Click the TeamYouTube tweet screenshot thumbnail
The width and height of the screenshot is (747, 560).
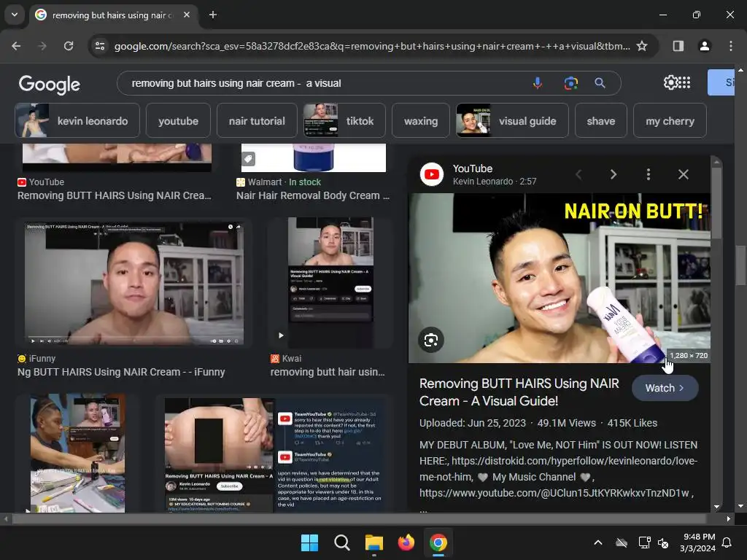click(x=274, y=455)
